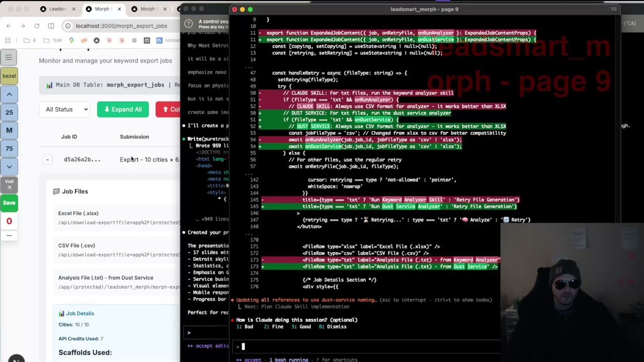Open the bookmarks folder labeled 6
The height and width of the screenshot is (362, 644).
pyautogui.click(x=30, y=40)
